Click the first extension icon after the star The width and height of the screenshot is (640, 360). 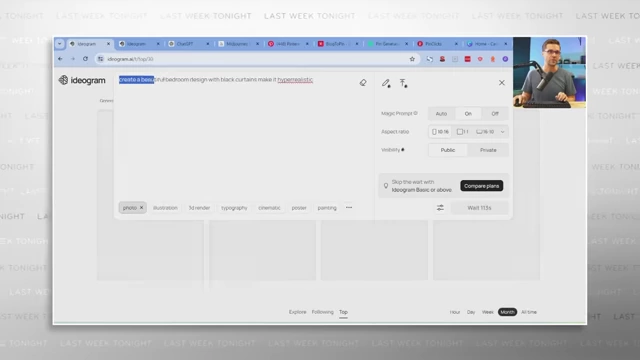[x=429, y=59]
